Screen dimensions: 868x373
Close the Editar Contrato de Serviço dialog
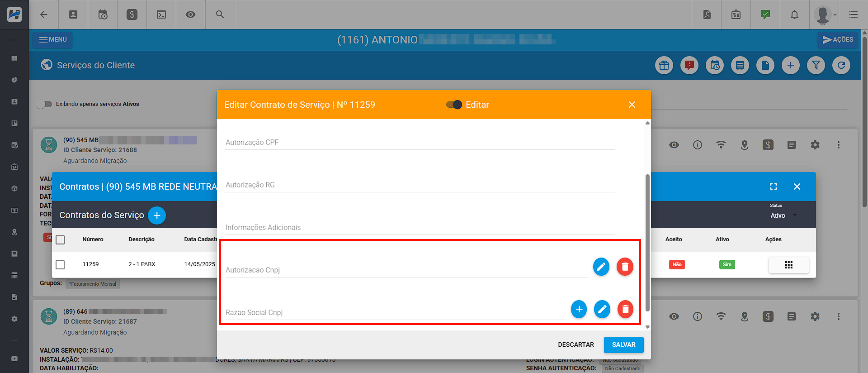(632, 105)
